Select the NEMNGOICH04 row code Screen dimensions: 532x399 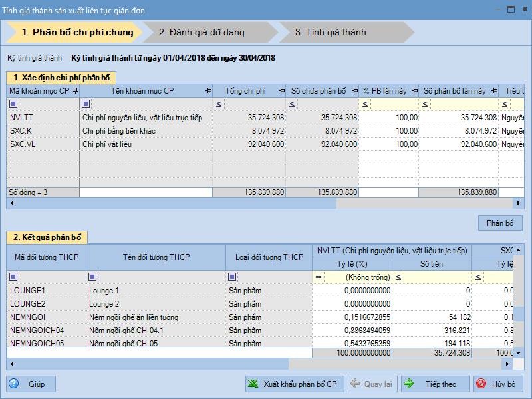point(47,330)
